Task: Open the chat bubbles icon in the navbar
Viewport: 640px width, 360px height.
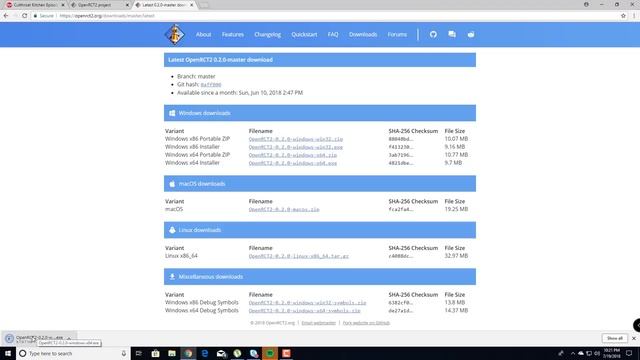Action: point(452,34)
